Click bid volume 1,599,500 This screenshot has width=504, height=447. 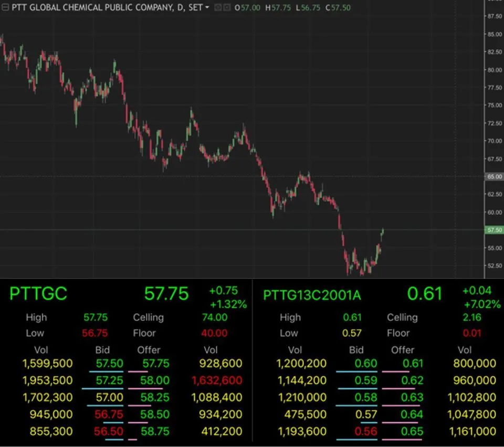(48, 364)
